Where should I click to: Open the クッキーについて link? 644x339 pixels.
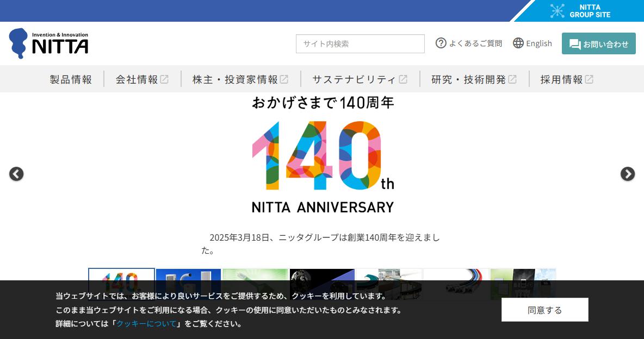[146, 323]
